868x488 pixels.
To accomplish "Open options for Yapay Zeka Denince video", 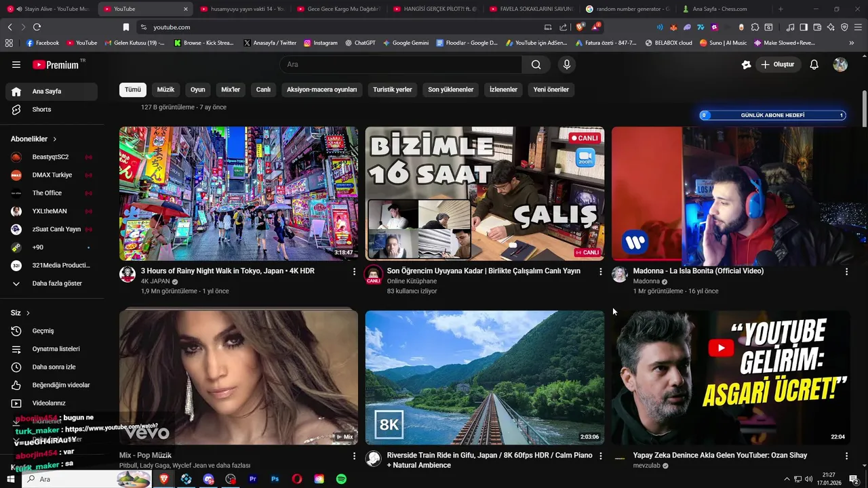I will coord(846,456).
